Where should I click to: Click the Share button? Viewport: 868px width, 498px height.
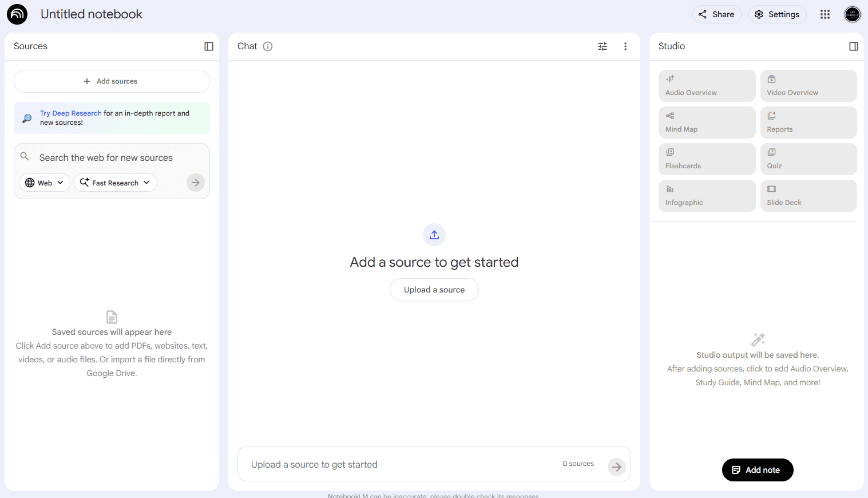[x=716, y=14]
